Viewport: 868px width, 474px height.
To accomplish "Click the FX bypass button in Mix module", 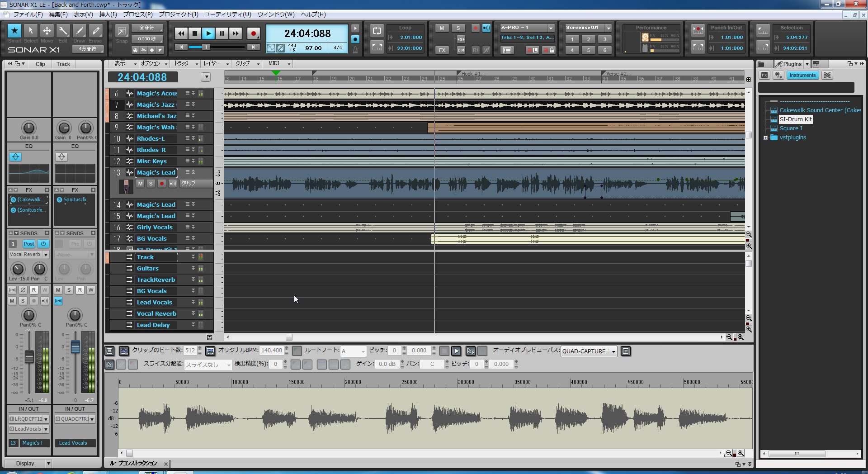I will click(442, 50).
